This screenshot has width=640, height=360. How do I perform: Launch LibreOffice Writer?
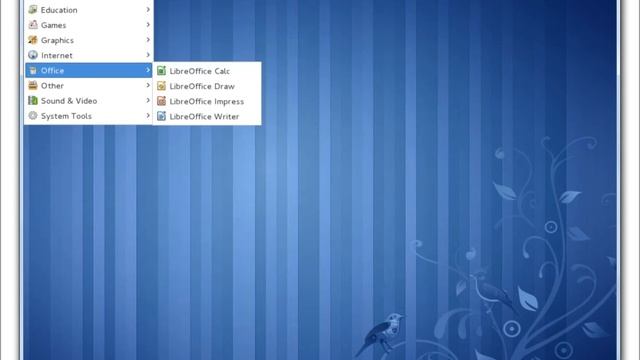[207, 116]
